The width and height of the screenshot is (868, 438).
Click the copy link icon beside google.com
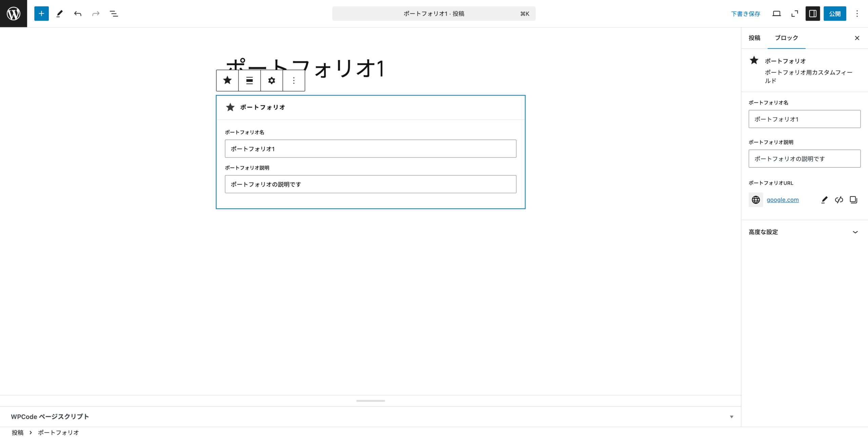[x=853, y=200]
